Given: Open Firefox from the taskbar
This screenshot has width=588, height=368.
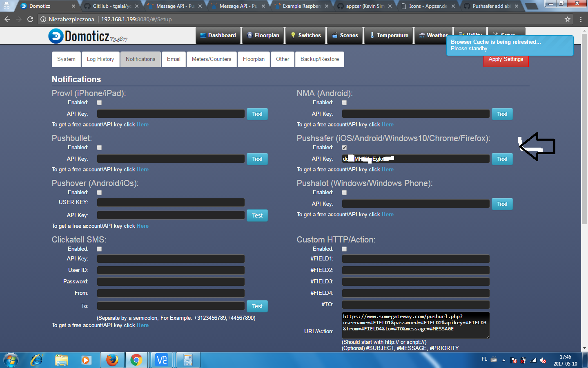Looking at the screenshot, I should pos(112,360).
